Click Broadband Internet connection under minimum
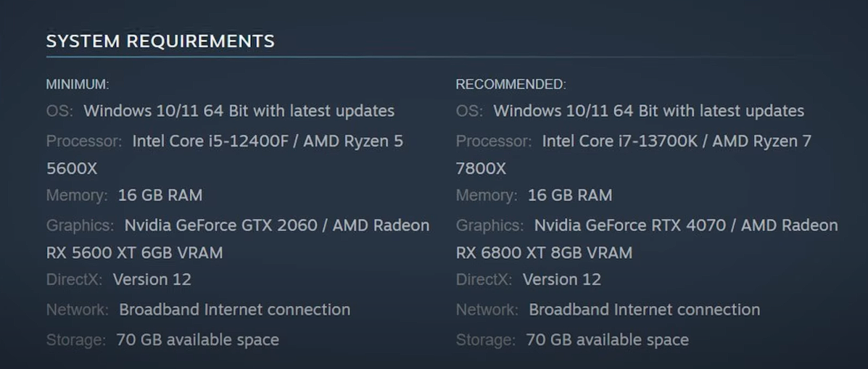Image resolution: width=868 pixels, height=369 pixels. (234, 310)
